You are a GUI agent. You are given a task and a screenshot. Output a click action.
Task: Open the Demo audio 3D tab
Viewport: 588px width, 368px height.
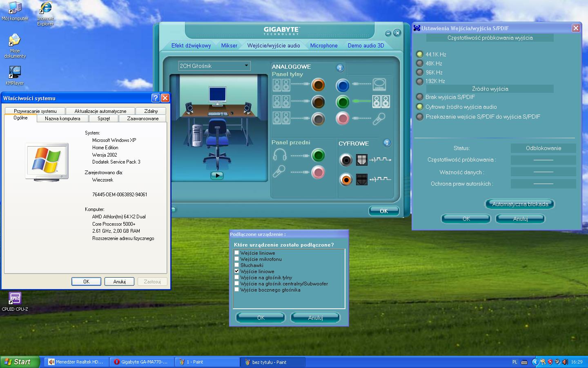tap(366, 45)
